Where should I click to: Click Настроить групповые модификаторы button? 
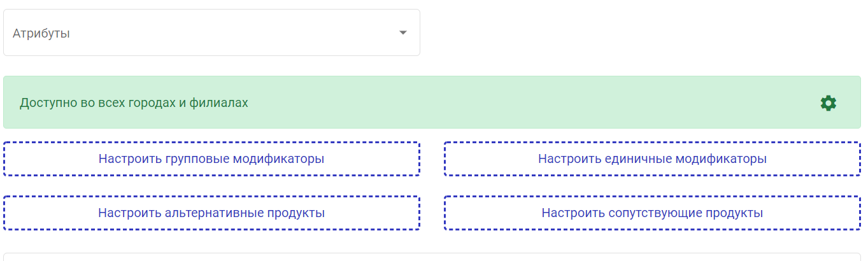pyautogui.click(x=211, y=159)
